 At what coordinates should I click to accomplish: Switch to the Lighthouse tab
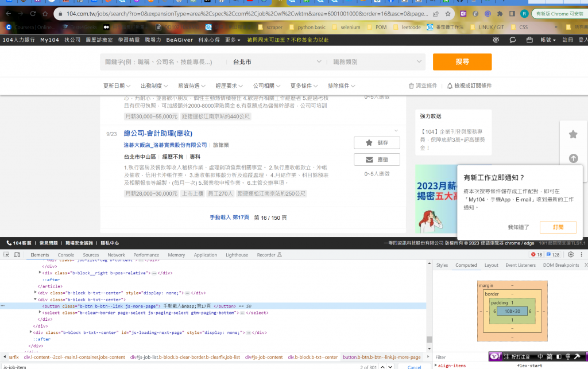pyautogui.click(x=237, y=255)
